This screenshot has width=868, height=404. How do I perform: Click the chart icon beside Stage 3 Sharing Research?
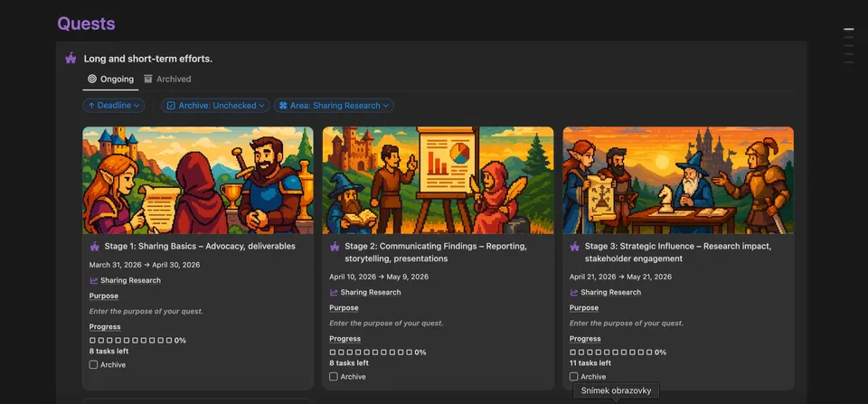coord(574,292)
